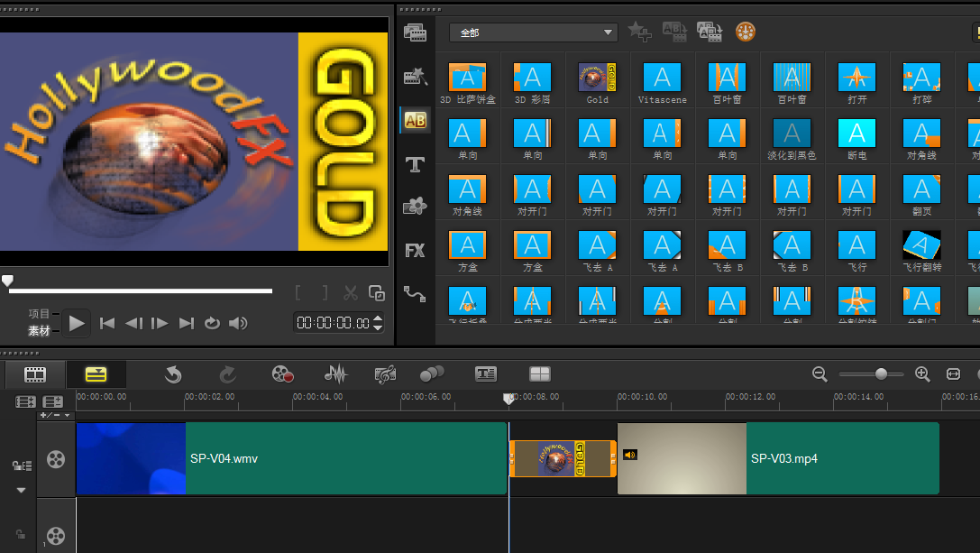
Task: Select the AB Transition library tab
Action: coord(415,120)
